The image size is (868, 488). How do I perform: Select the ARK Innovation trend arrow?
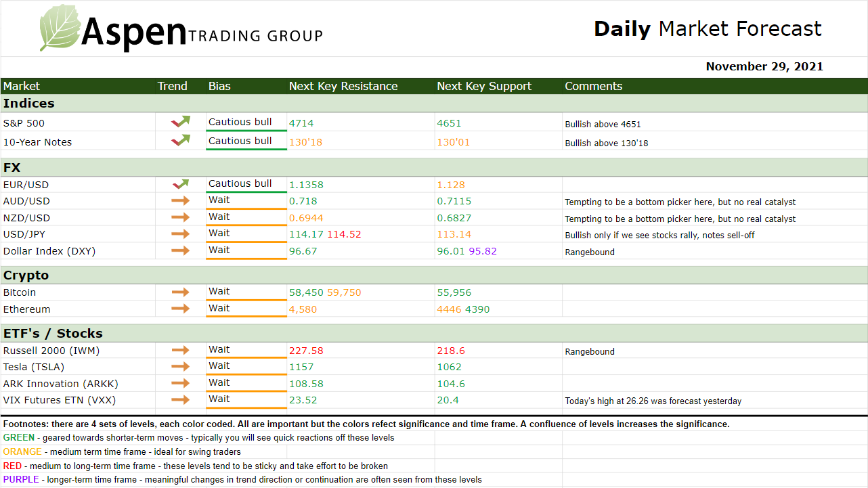click(x=181, y=383)
